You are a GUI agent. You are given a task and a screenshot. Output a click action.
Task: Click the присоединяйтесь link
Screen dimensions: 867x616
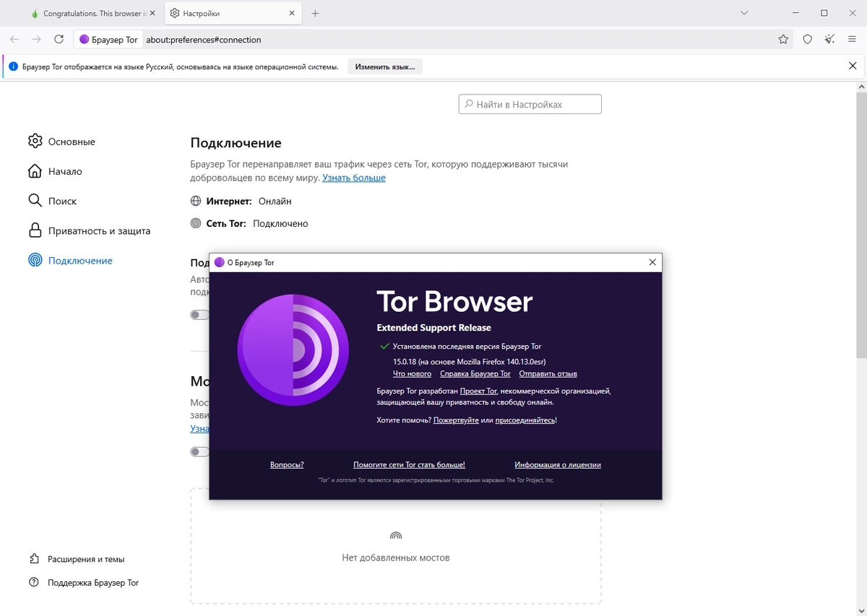click(525, 420)
